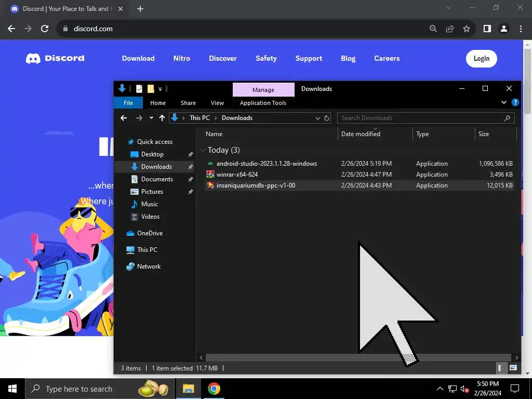The width and height of the screenshot is (532, 399).
Task: Open Discord's Nitro nav link
Action: point(182,58)
